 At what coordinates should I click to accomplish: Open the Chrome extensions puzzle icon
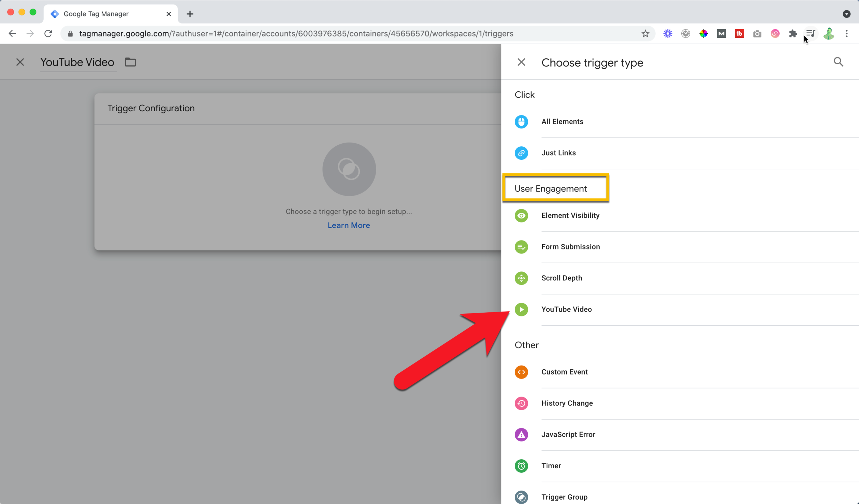[793, 33]
